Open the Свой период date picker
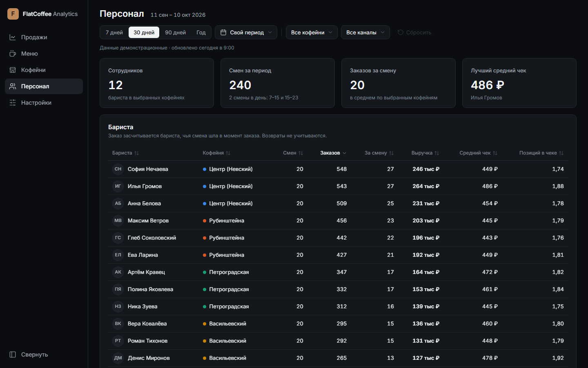The width and height of the screenshot is (588, 368). coord(246,32)
